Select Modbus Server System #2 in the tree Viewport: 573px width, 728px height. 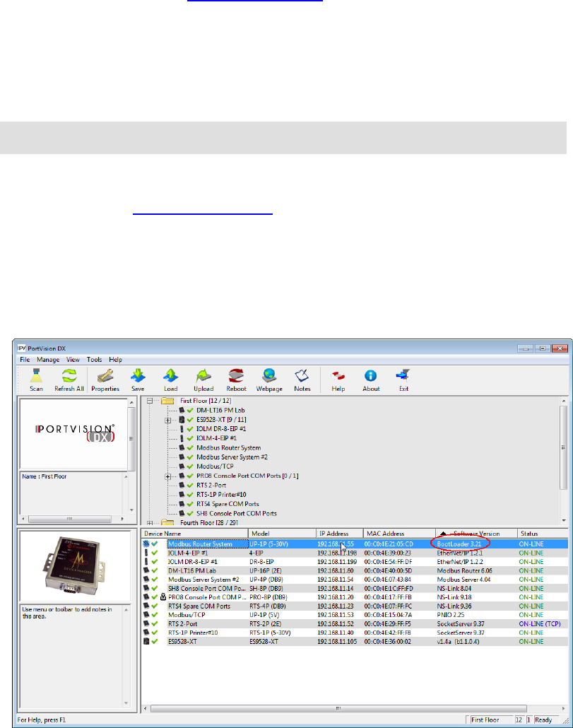[232, 457]
